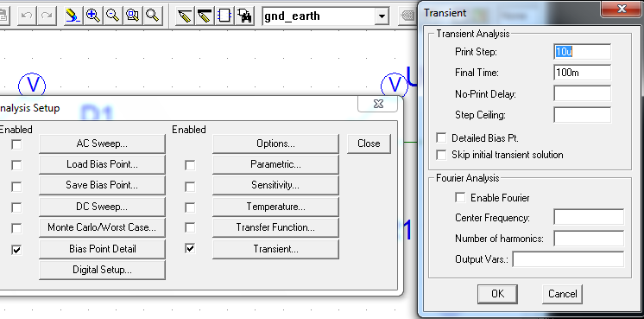Screen dimensions: 644x319
Task: Click the Step Ceiling input field
Action: 583,115
